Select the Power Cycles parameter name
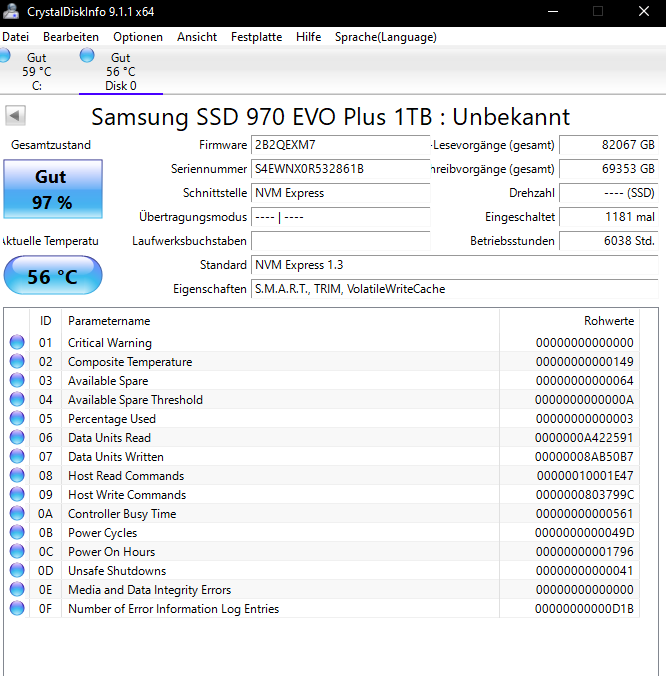The height and width of the screenshot is (676, 666). (x=103, y=533)
